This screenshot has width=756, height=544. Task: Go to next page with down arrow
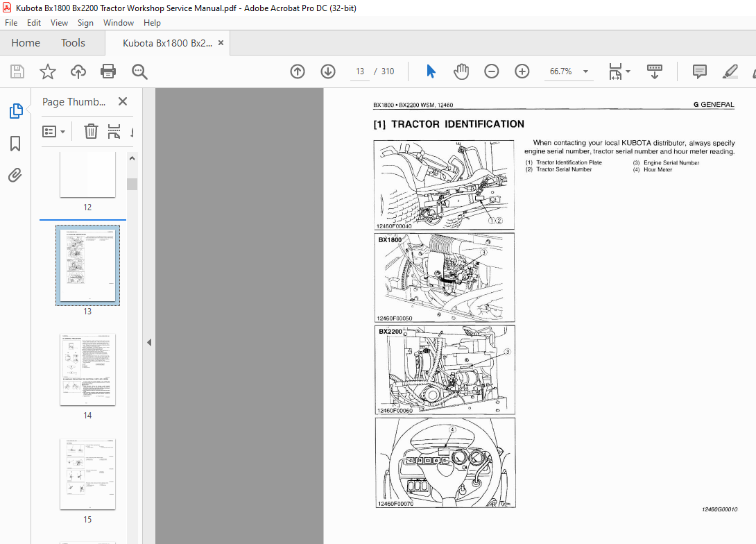coord(328,71)
